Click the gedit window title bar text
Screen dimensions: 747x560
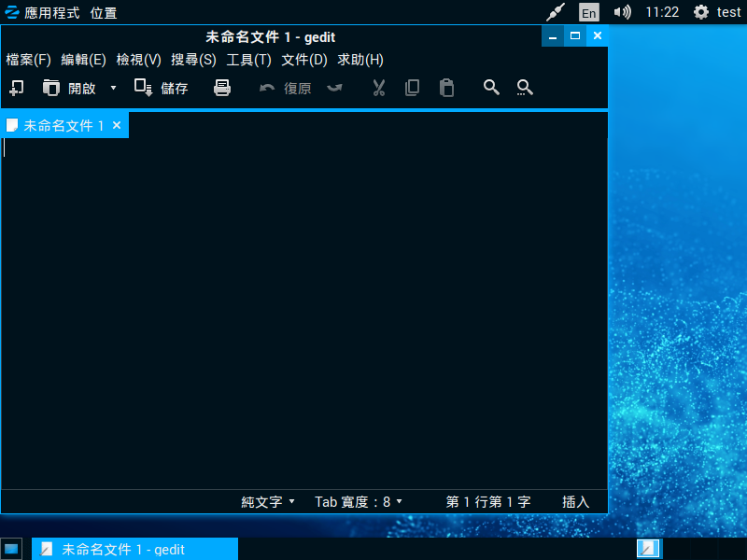pyautogui.click(x=270, y=37)
